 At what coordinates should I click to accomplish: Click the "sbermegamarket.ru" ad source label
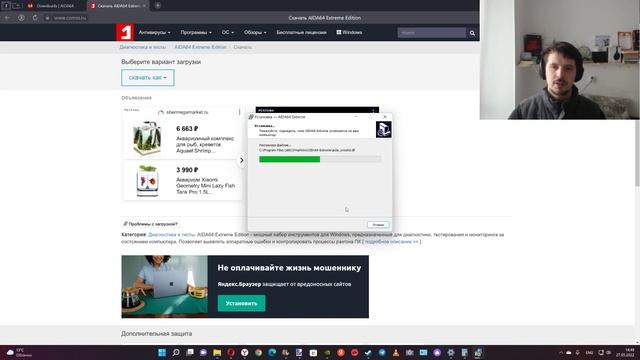coord(187,112)
